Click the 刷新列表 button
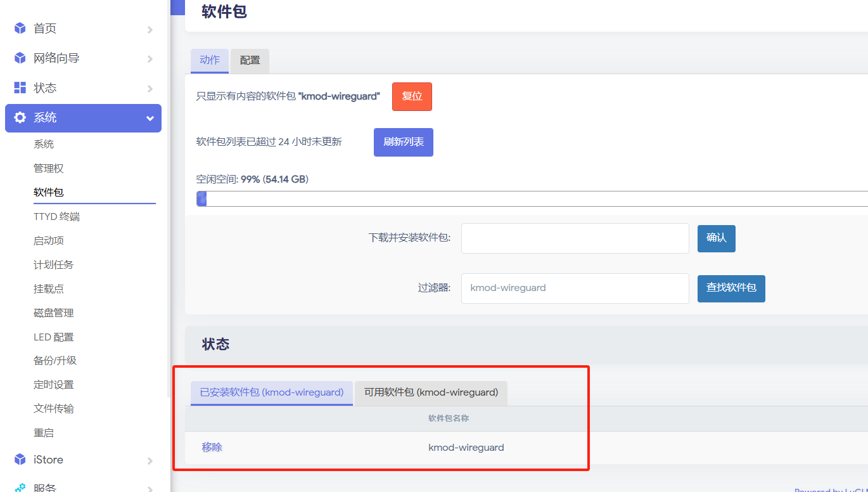 (x=403, y=142)
